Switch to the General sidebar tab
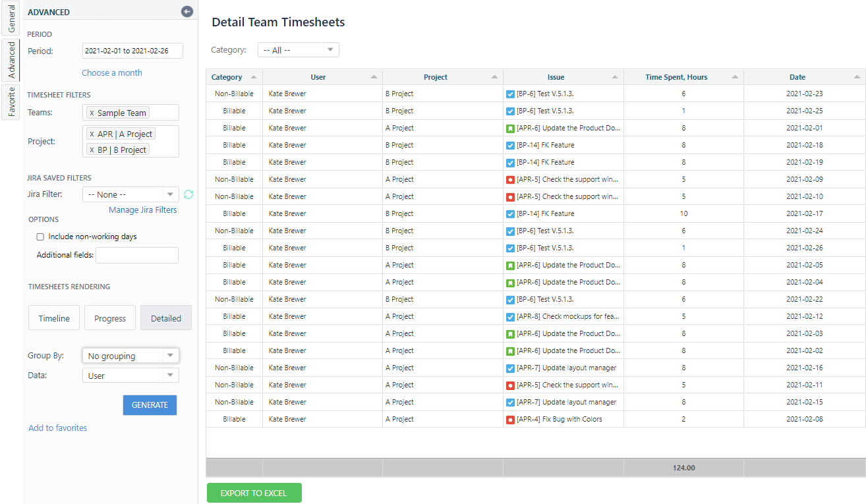Image resolution: width=866 pixels, height=504 pixels. (x=10, y=18)
